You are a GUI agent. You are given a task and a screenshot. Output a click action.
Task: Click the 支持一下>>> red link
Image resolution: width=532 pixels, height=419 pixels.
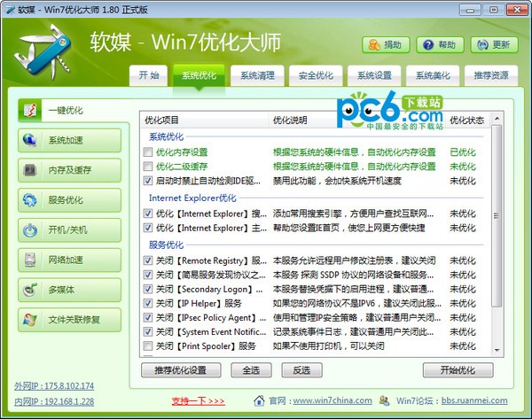pyautogui.click(x=198, y=401)
